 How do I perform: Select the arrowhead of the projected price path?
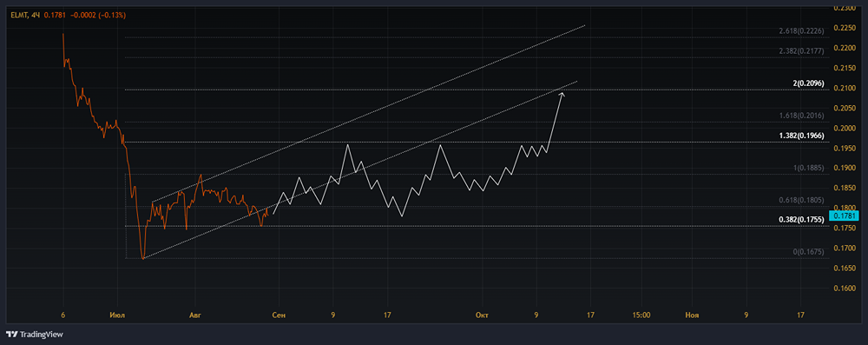(562, 95)
